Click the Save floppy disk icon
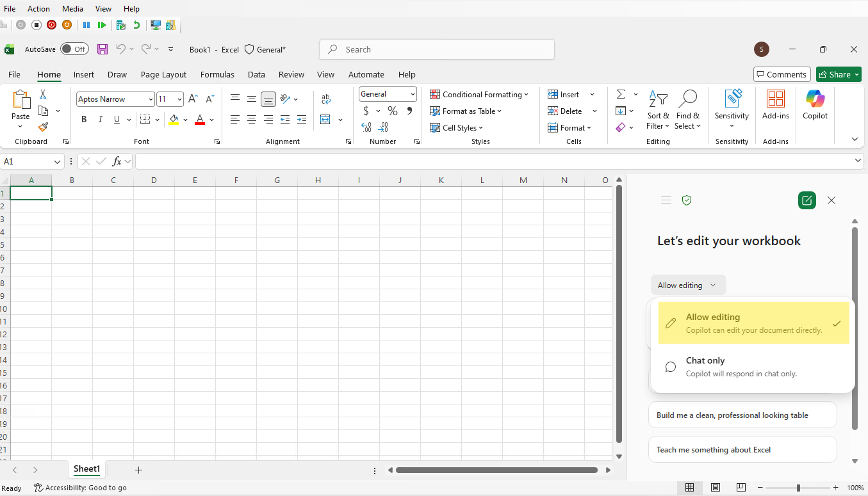 click(x=102, y=49)
